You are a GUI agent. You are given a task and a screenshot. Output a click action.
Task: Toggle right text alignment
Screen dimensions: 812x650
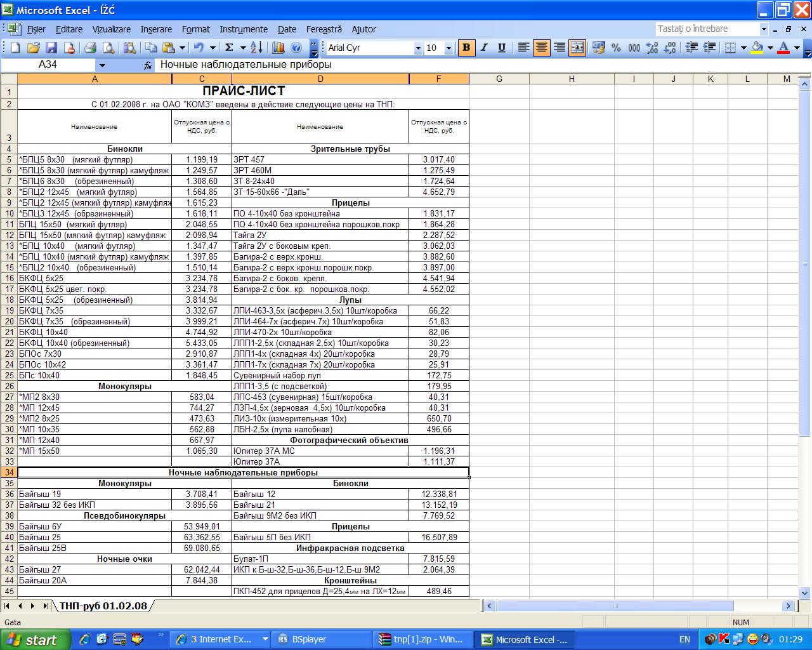pyautogui.click(x=559, y=48)
